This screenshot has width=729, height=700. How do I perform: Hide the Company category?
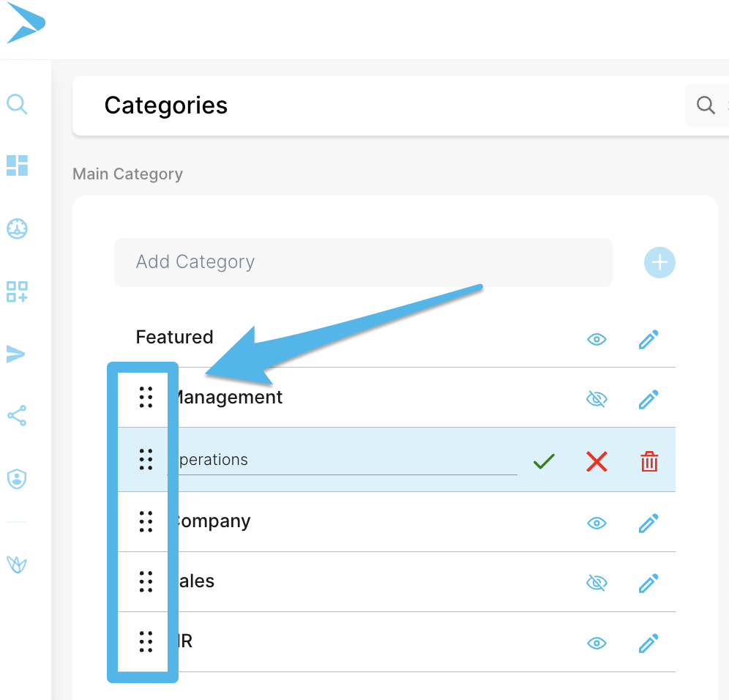click(x=597, y=523)
